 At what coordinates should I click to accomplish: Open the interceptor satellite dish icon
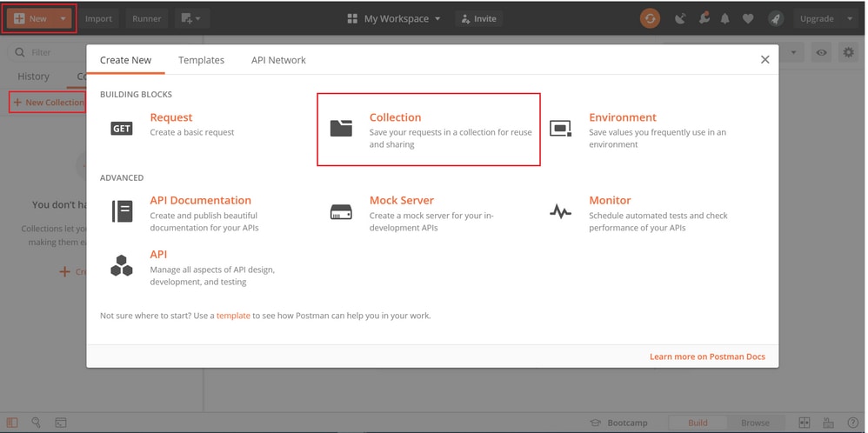point(680,19)
